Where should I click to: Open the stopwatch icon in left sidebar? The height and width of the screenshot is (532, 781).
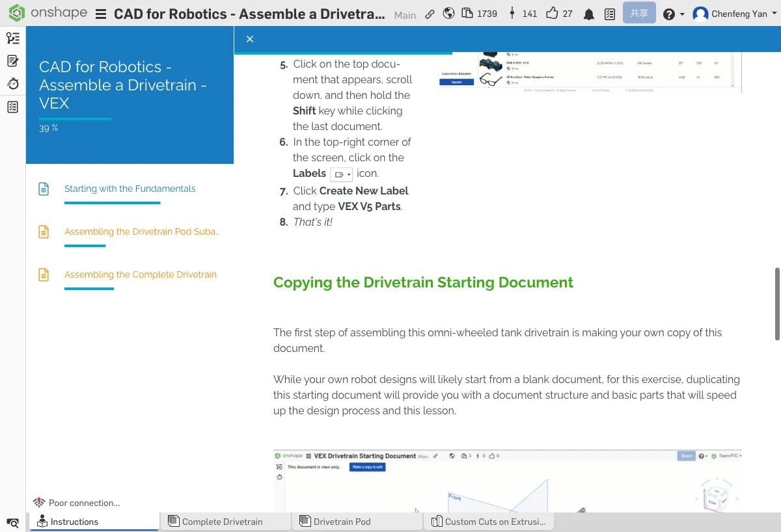pos(12,84)
